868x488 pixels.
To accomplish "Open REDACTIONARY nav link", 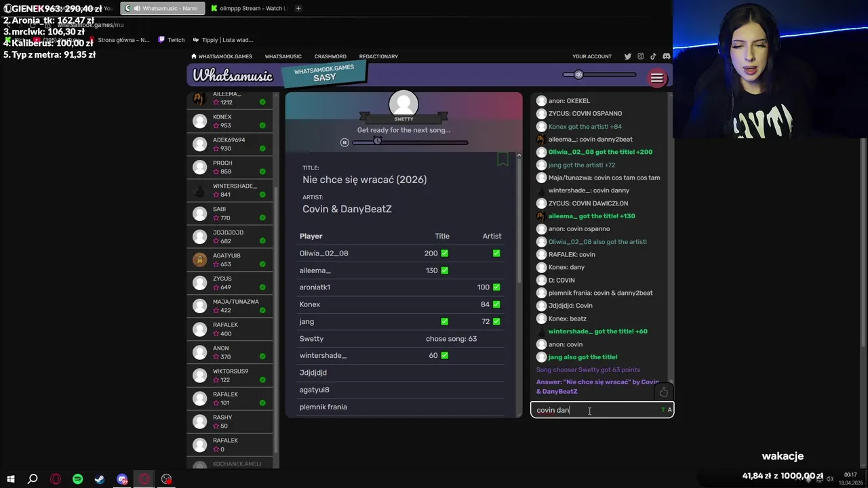I will coord(378,56).
